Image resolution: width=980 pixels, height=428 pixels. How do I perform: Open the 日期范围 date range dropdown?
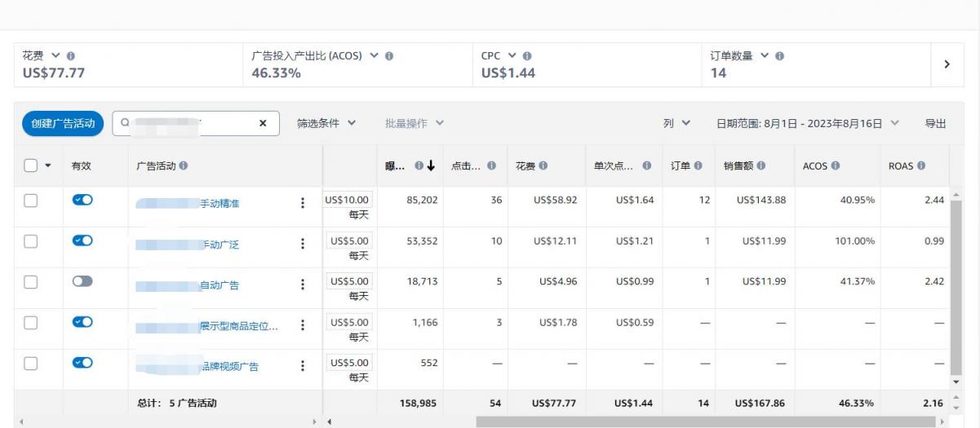coord(808,124)
